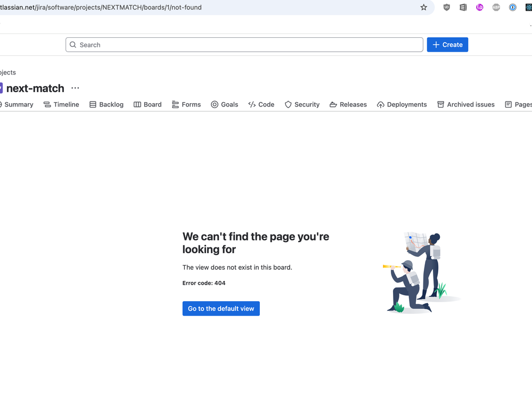Image resolution: width=532 pixels, height=399 pixels.
Task: View the Security tab
Action: click(302, 104)
